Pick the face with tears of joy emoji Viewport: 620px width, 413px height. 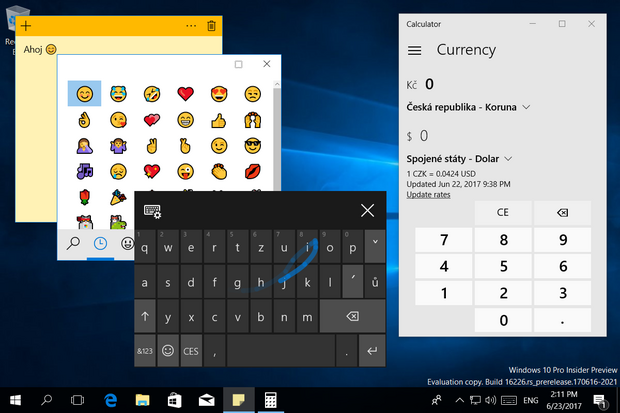point(118,94)
